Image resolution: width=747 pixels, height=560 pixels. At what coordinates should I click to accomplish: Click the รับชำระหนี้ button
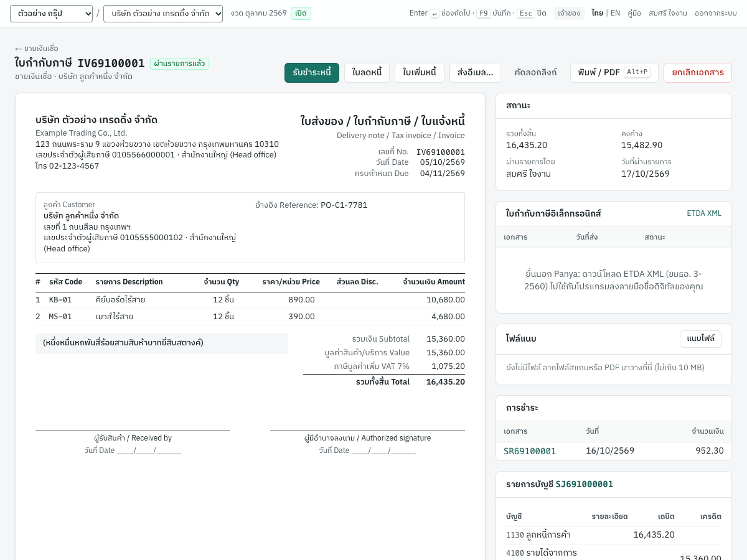coord(312,73)
